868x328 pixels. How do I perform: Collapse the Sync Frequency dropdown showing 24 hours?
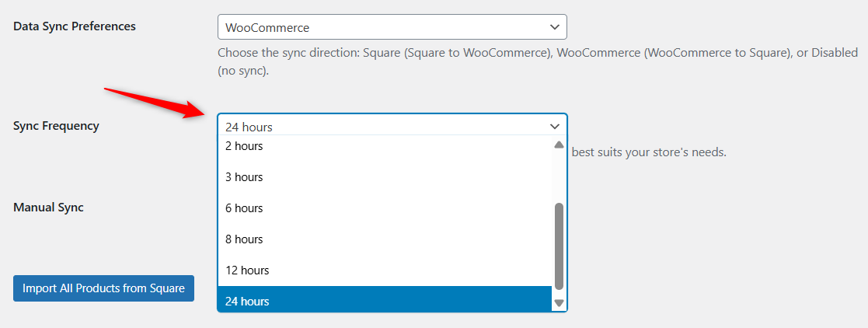click(x=392, y=126)
